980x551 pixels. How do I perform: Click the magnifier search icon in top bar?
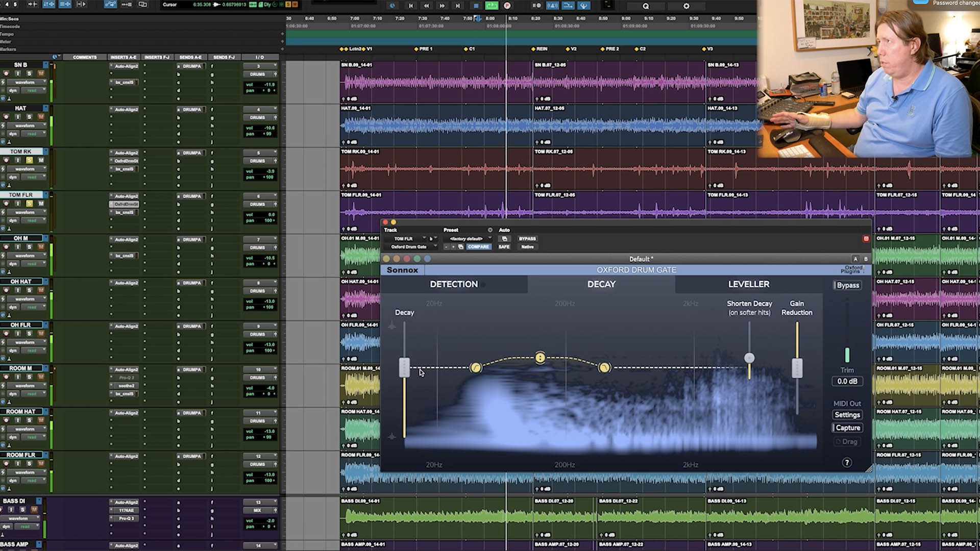pyautogui.click(x=646, y=6)
